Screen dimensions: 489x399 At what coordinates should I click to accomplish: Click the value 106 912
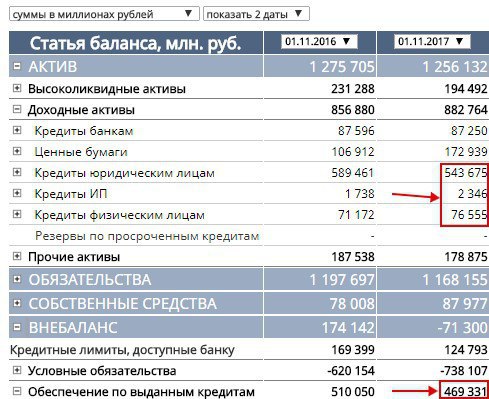353,152
